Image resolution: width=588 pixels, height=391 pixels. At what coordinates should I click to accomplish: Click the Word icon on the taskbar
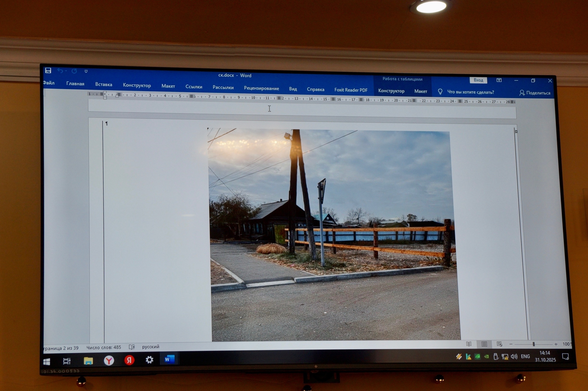pos(169,359)
